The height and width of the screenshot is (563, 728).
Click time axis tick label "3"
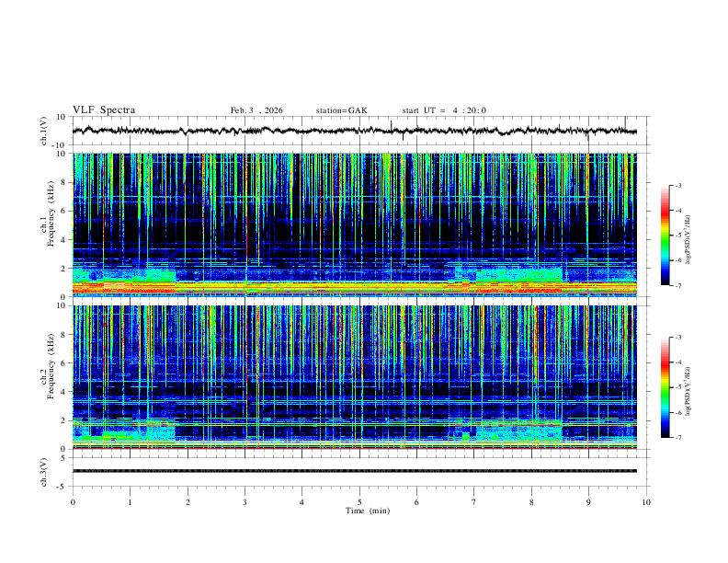[x=245, y=502]
